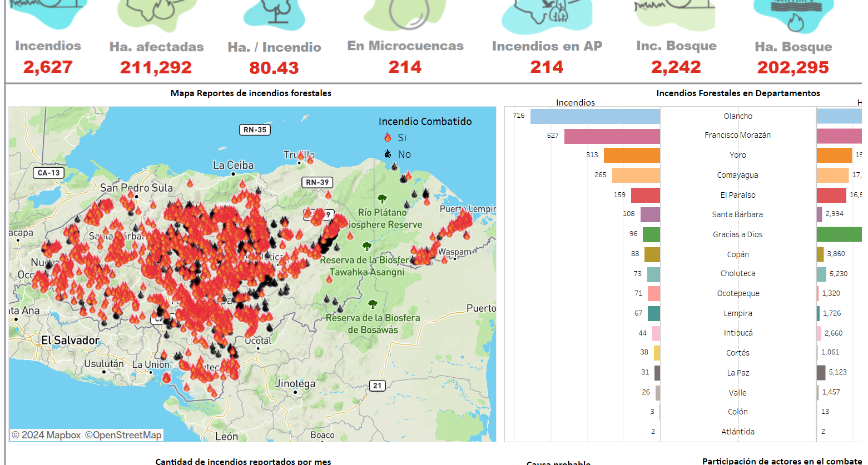Click the CA-13 road shield on the map
868x465 pixels.
[x=48, y=173]
